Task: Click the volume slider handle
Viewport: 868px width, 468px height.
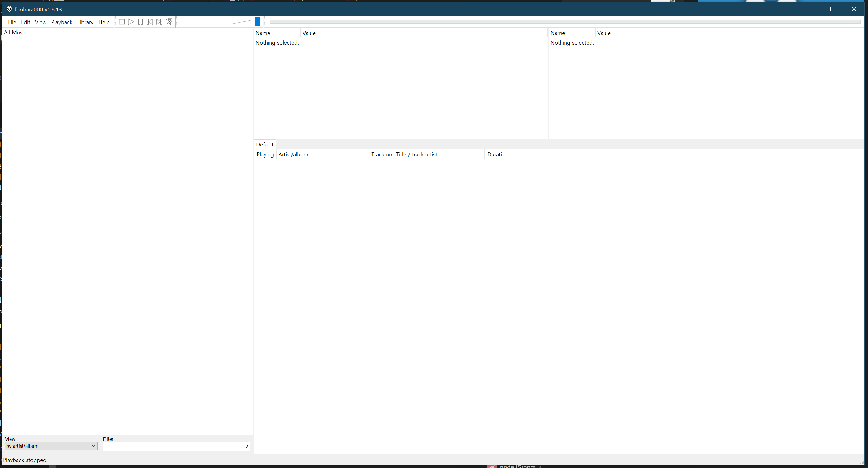Action: [258, 22]
